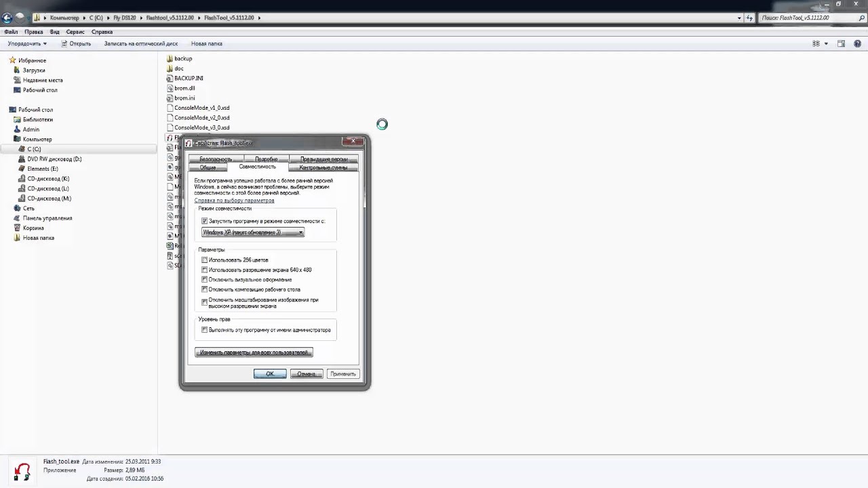Click the Применить button
This screenshot has width=868, height=488.
coord(343,374)
